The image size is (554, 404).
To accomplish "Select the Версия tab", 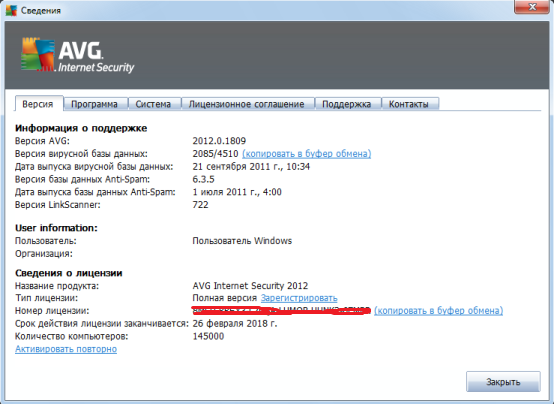I will [x=38, y=104].
